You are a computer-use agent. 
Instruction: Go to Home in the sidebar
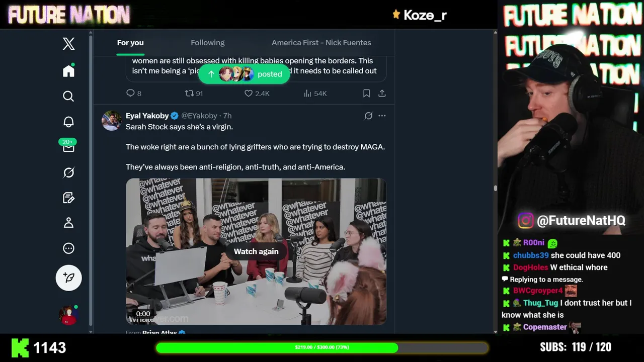(x=68, y=71)
